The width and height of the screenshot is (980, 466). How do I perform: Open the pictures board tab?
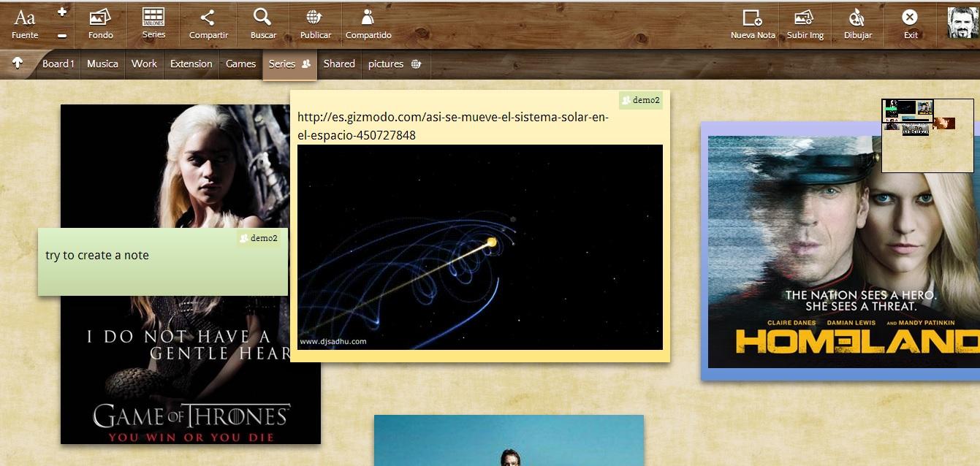(395, 64)
